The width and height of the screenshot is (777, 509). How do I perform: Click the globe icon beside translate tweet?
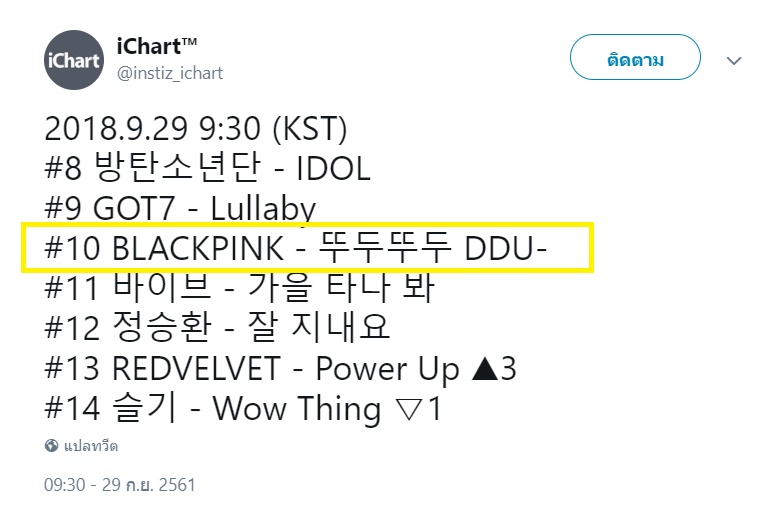tap(51, 446)
